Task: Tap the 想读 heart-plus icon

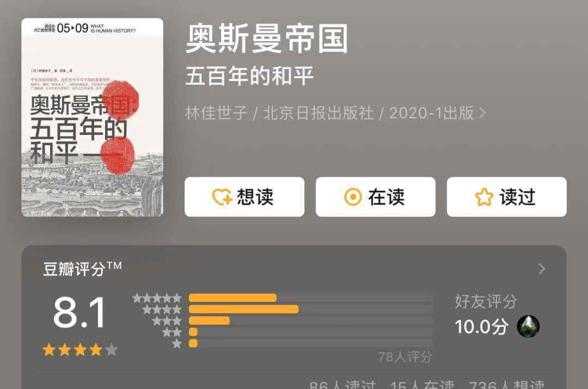Action: click(222, 197)
